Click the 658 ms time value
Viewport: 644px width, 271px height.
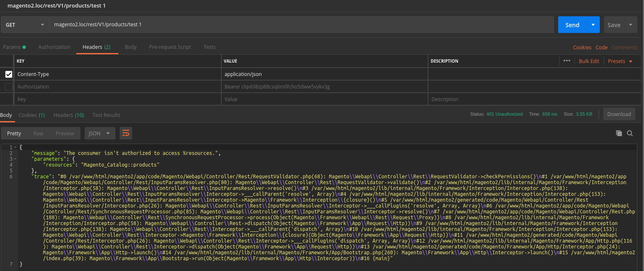tap(550, 114)
